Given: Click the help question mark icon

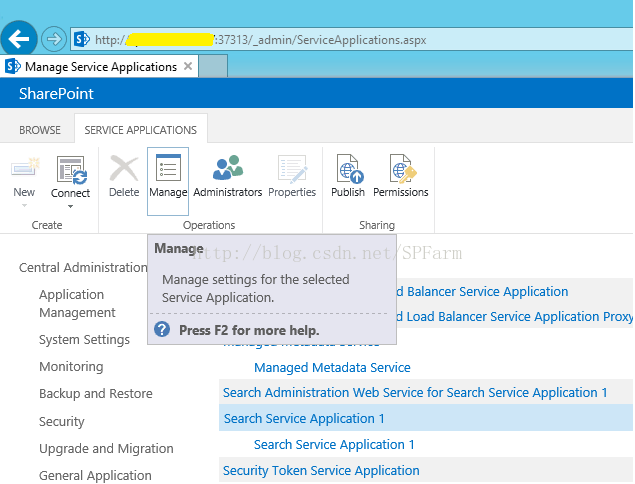Looking at the screenshot, I should 162,329.
